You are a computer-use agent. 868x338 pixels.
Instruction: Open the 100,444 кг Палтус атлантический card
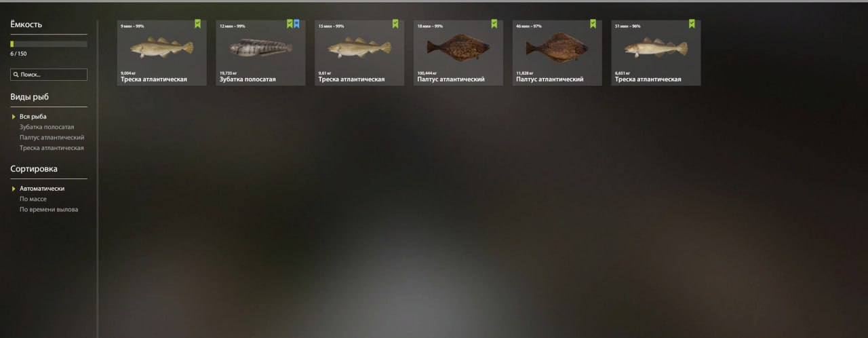[x=458, y=53]
